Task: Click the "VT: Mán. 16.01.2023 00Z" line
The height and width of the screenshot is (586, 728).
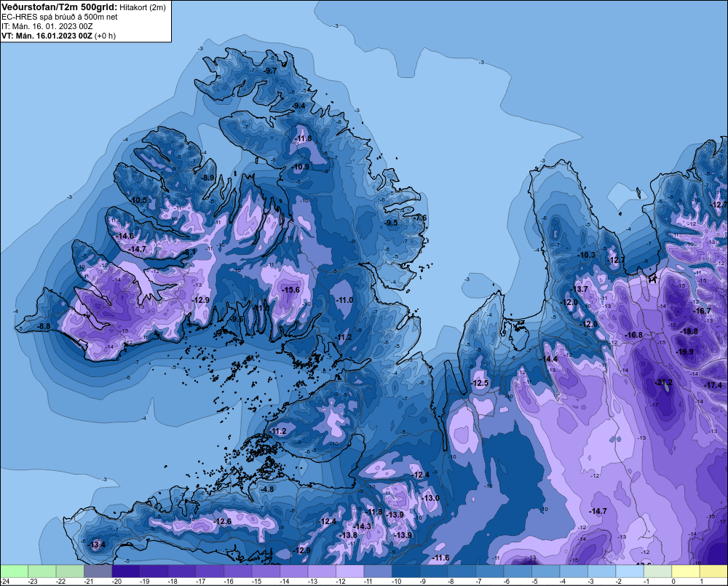Action: coord(47,36)
